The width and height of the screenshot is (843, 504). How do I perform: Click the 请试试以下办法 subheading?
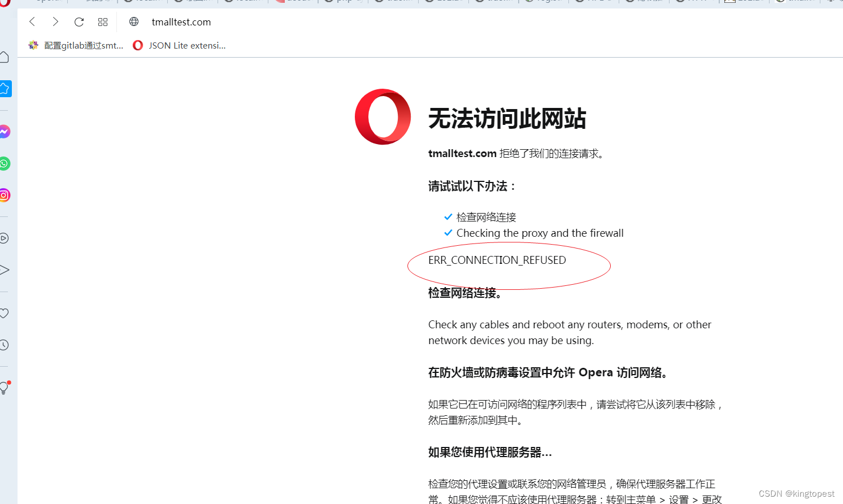pyautogui.click(x=472, y=186)
